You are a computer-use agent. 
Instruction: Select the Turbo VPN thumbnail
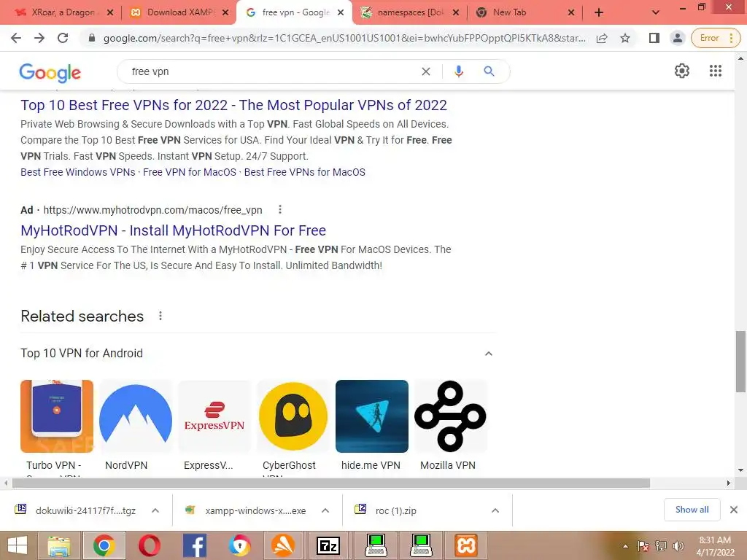coord(57,416)
